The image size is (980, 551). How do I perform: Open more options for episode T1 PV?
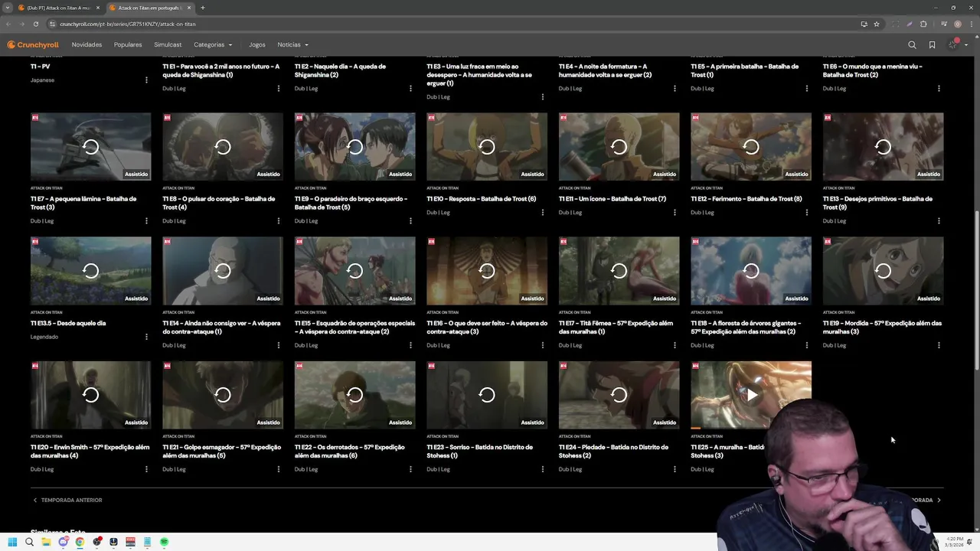pyautogui.click(x=146, y=80)
